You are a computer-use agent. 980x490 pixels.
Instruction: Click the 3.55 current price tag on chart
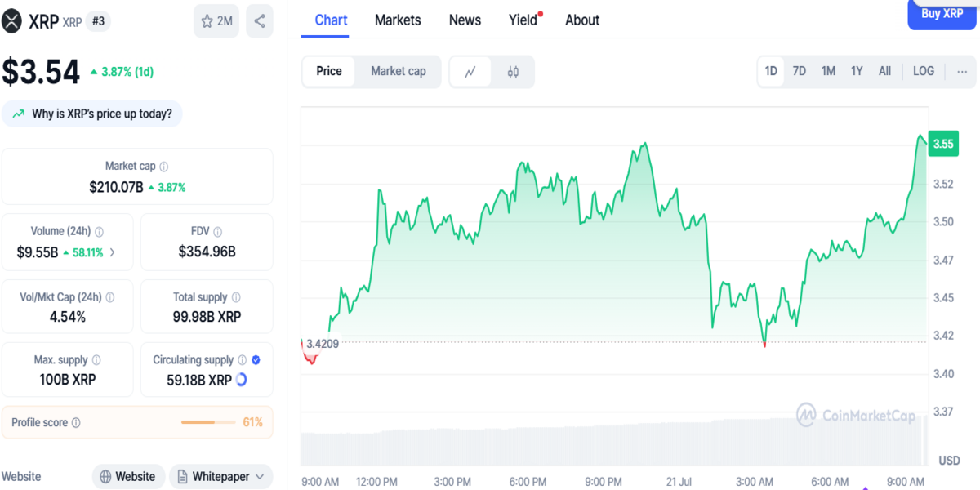(943, 145)
